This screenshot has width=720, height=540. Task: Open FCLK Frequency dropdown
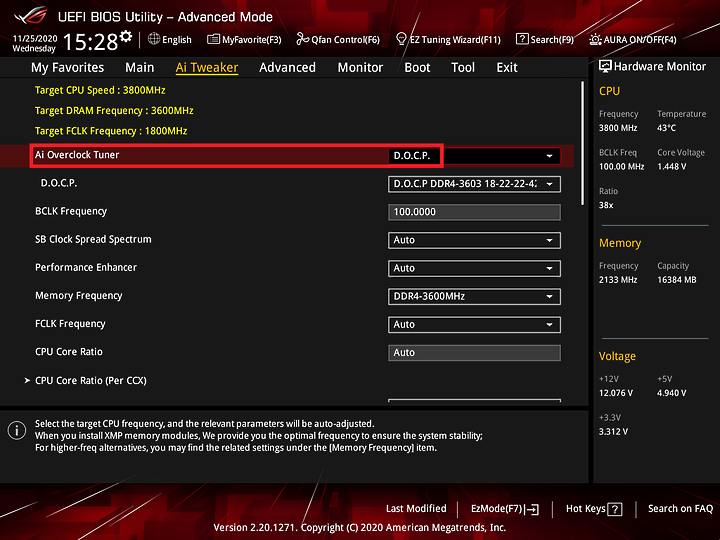pos(474,325)
